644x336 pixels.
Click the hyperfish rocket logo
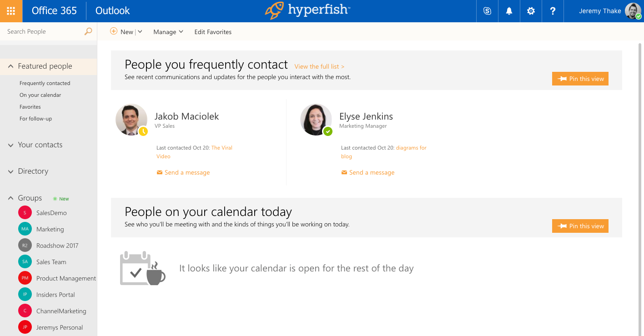coord(275,11)
